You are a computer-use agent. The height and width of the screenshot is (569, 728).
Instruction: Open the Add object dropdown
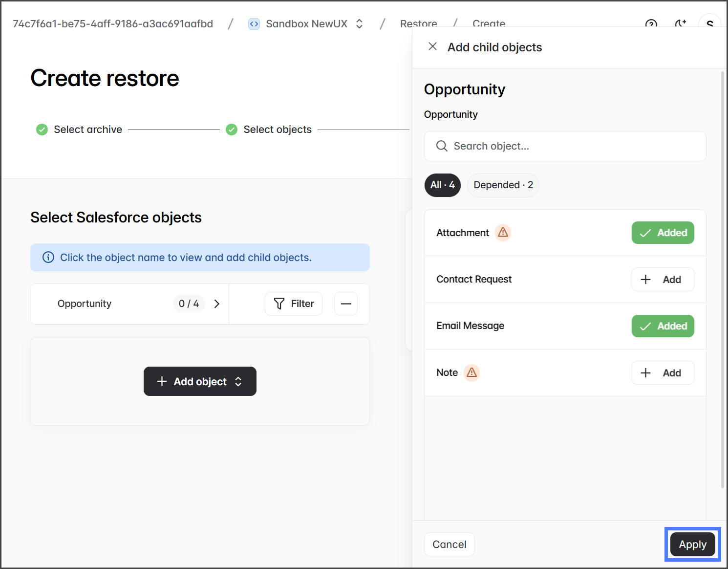pyautogui.click(x=200, y=381)
